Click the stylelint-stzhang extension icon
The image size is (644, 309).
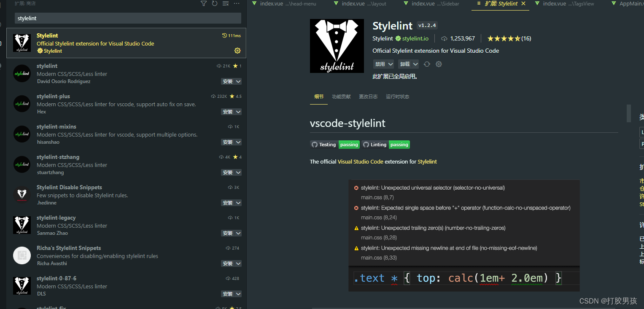(x=22, y=164)
